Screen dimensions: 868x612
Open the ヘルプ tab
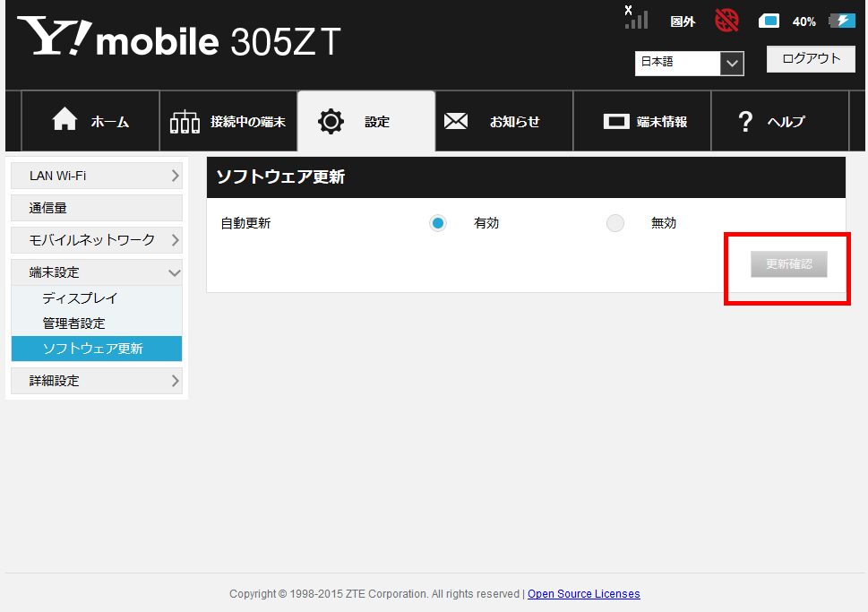(x=780, y=121)
